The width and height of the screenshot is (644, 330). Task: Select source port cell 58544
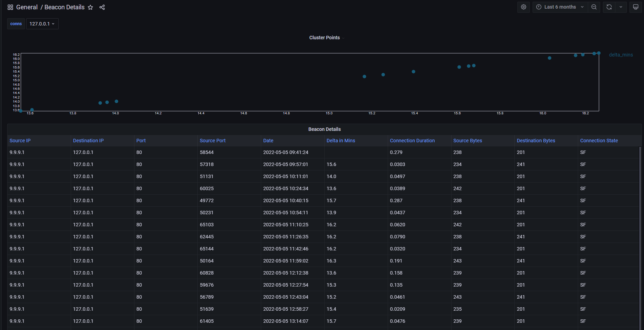229,152
